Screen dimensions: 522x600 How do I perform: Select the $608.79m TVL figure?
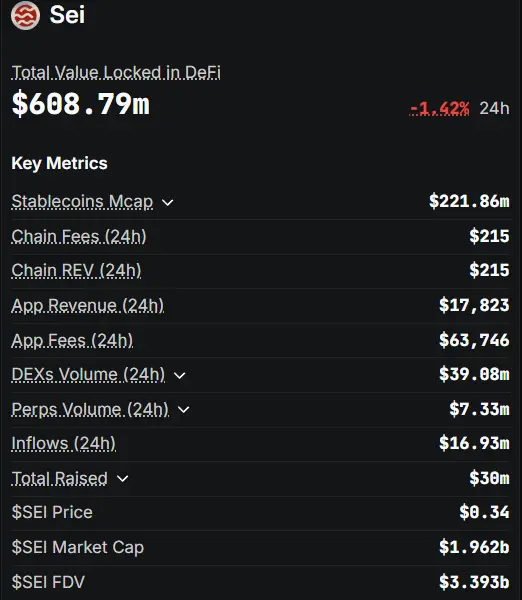pyautogui.click(x=81, y=104)
